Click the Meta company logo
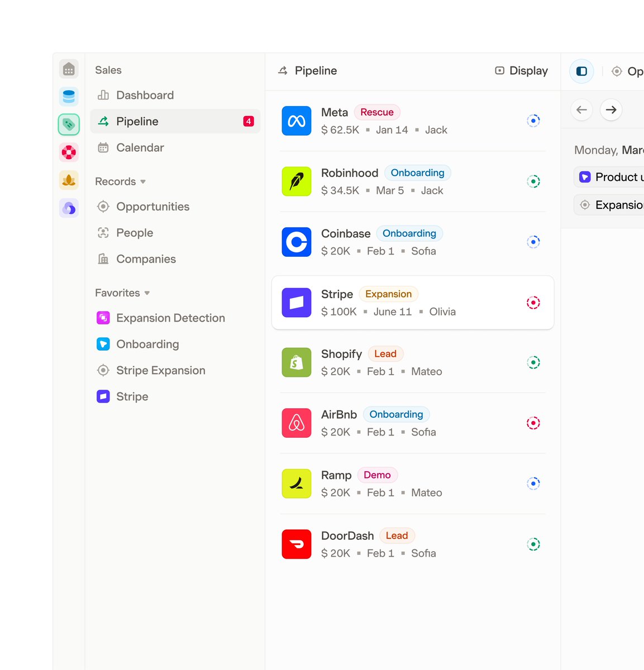 pyautogui.click(x=297, y=121)
